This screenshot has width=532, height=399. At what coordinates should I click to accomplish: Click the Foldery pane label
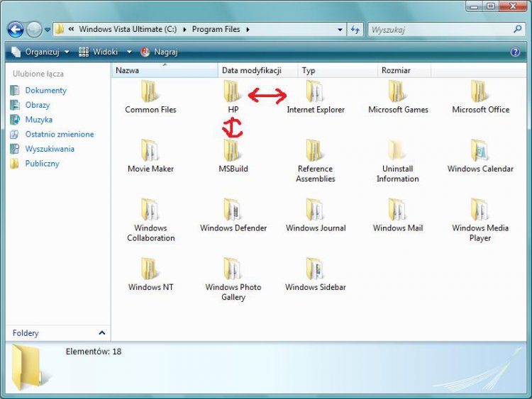[26, 333]
